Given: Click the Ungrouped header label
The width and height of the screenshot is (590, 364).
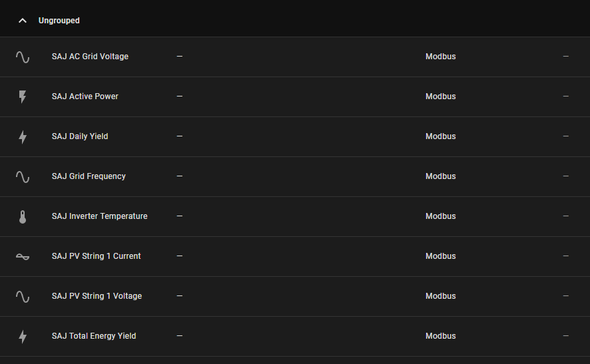Looking at the screenshot, I should pyautogui.click(x=59, y=21).
